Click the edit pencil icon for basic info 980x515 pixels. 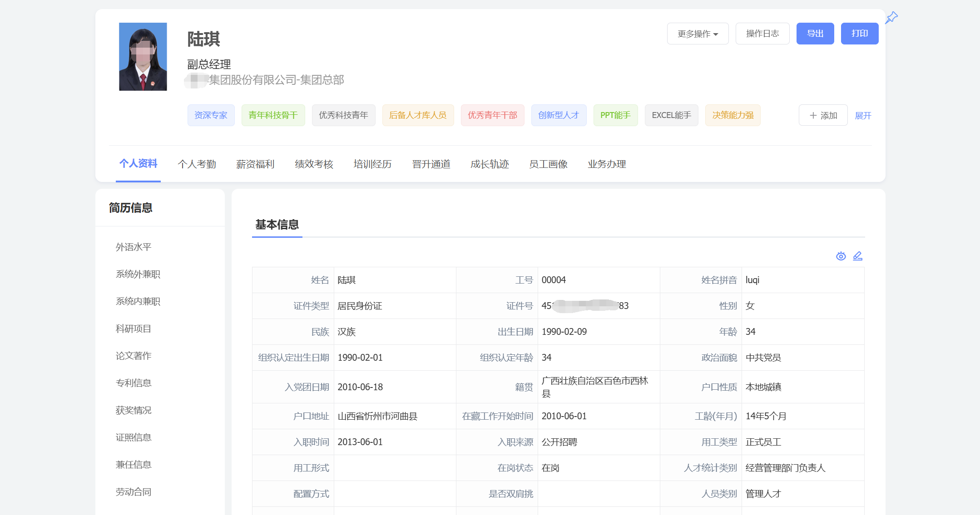(x=858, y=256)
